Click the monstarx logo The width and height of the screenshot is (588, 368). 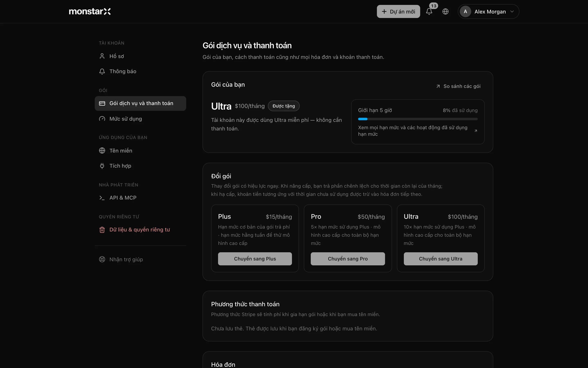click(x=90, y=11)
